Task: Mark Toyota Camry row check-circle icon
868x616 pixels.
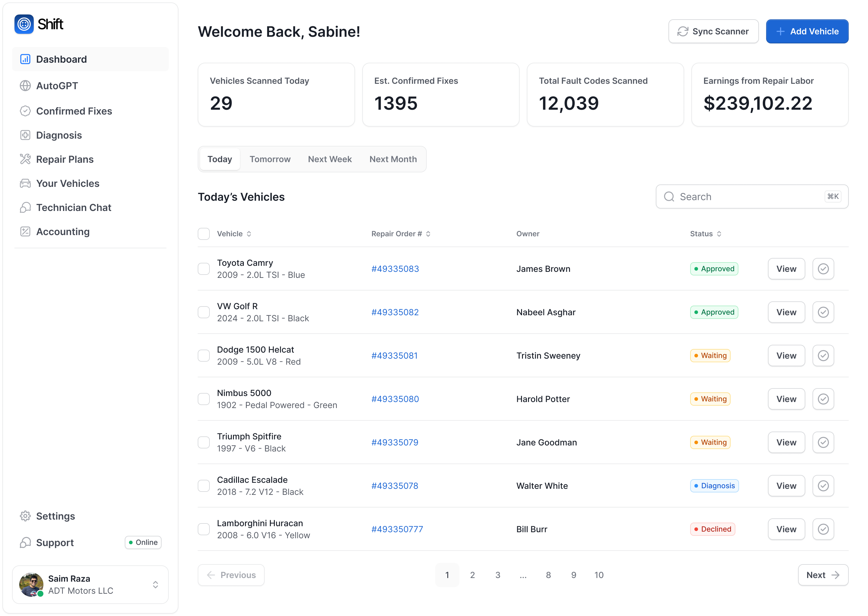Action: [823, 269]
